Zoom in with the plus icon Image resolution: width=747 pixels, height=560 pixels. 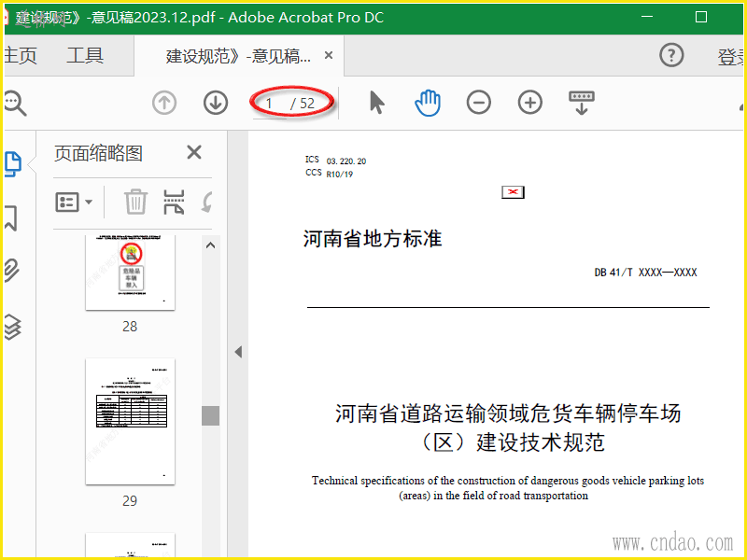click(x=529, y=103)
